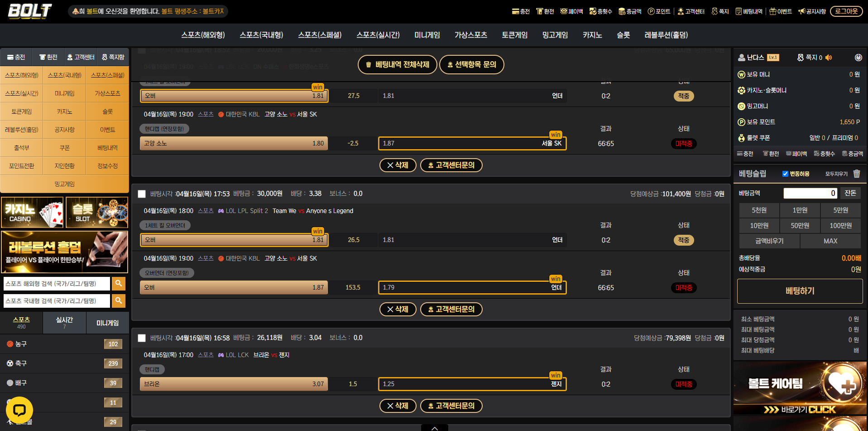Click the bet slip trash can icon

click(x=857, y=174)
